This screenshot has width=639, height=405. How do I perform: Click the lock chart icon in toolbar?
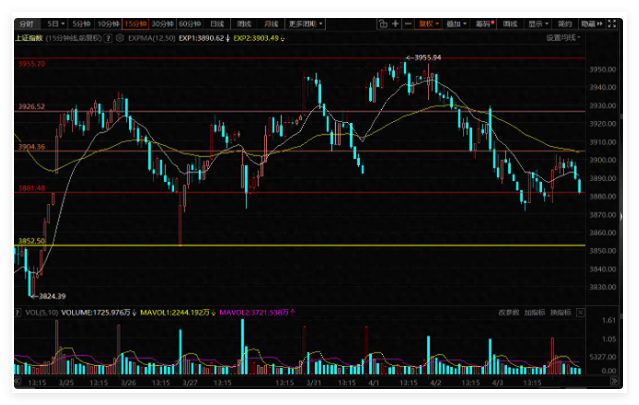point(381,22)
